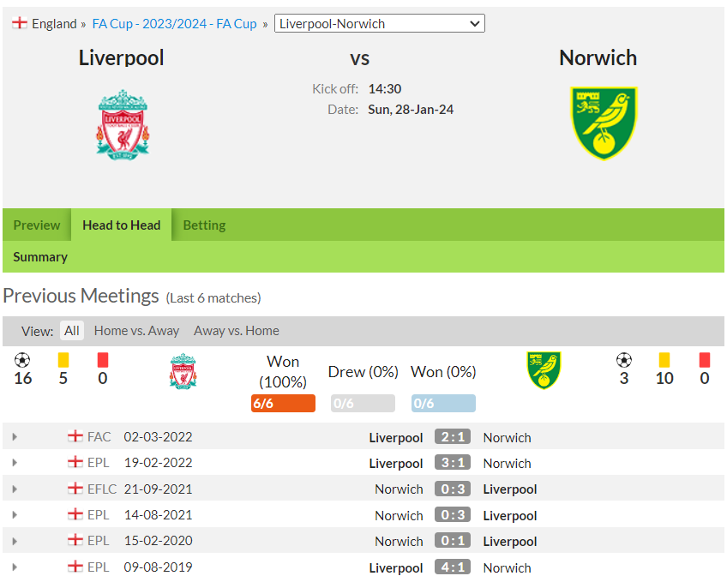This screenshot has height=588, width=727.
Task: Click small Liverpool crest in stats row
Action: pyautogui.click(x=183, y=371)
